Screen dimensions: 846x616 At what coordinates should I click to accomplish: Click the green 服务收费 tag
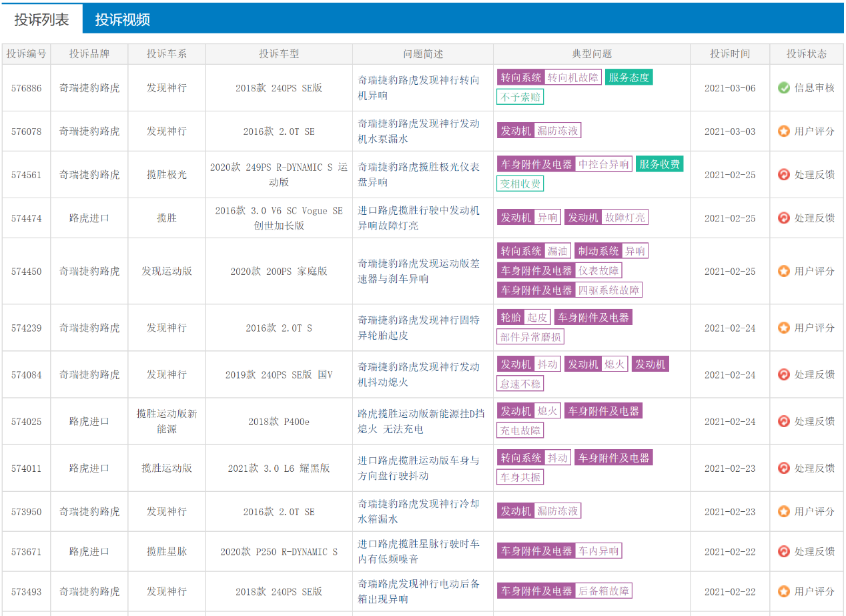coord(659,164)
